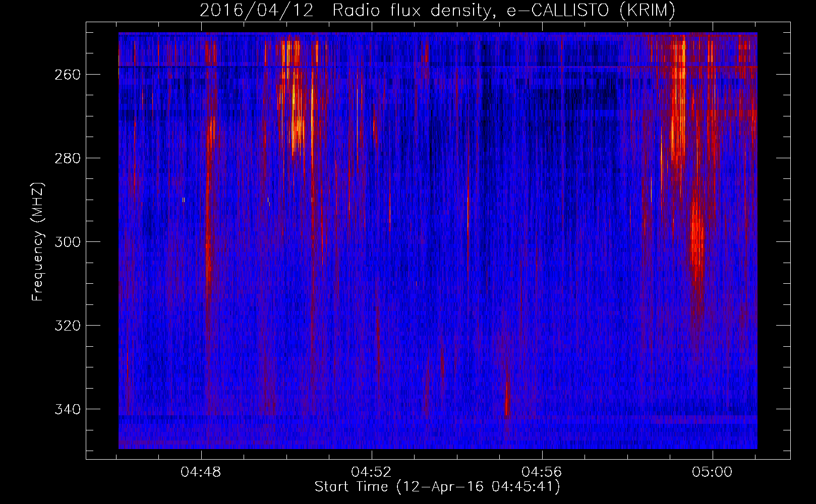Click the 'Start Time (12-Apr-16 04:45:41)' label
816x504 pixels.
437,487
